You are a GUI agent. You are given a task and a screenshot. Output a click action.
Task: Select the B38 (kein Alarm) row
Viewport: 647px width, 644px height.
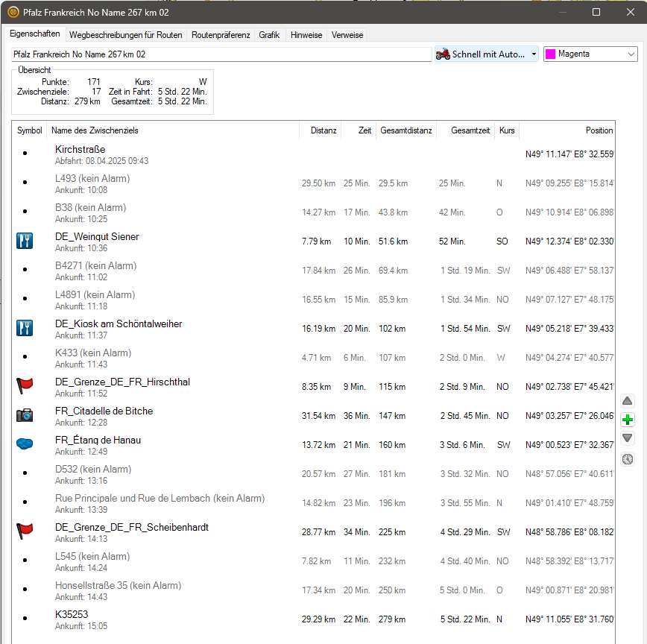[313, 212]
